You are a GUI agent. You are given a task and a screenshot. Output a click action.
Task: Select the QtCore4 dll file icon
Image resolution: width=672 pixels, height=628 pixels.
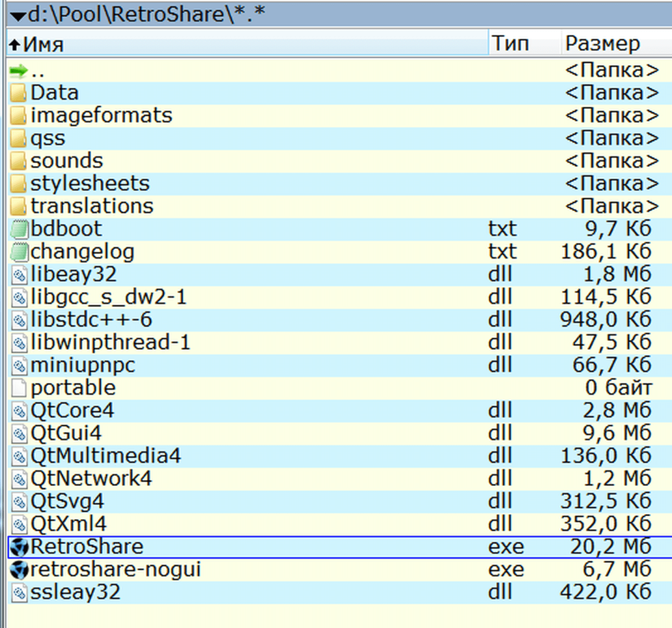[19, 411]
